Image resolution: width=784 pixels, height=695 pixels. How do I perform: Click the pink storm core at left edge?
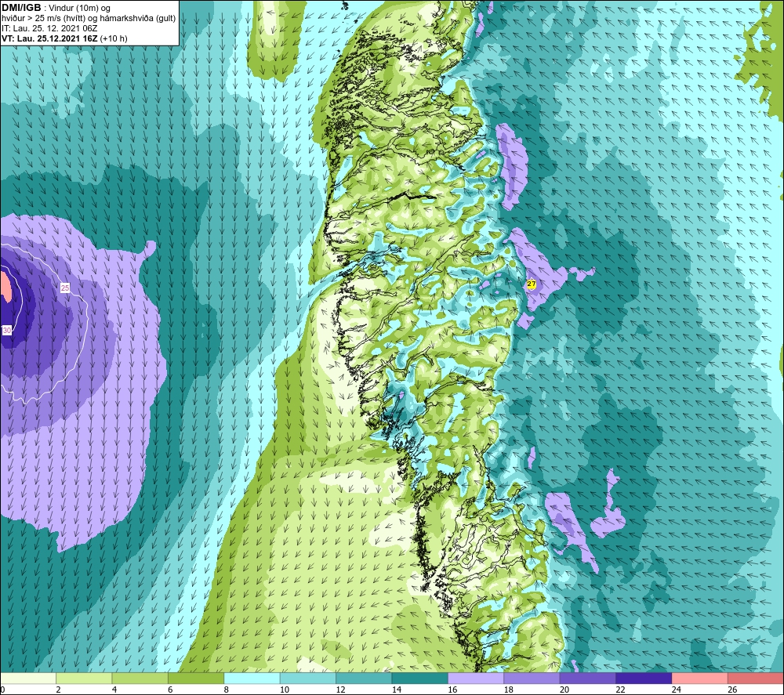click(x=5, y=287)
